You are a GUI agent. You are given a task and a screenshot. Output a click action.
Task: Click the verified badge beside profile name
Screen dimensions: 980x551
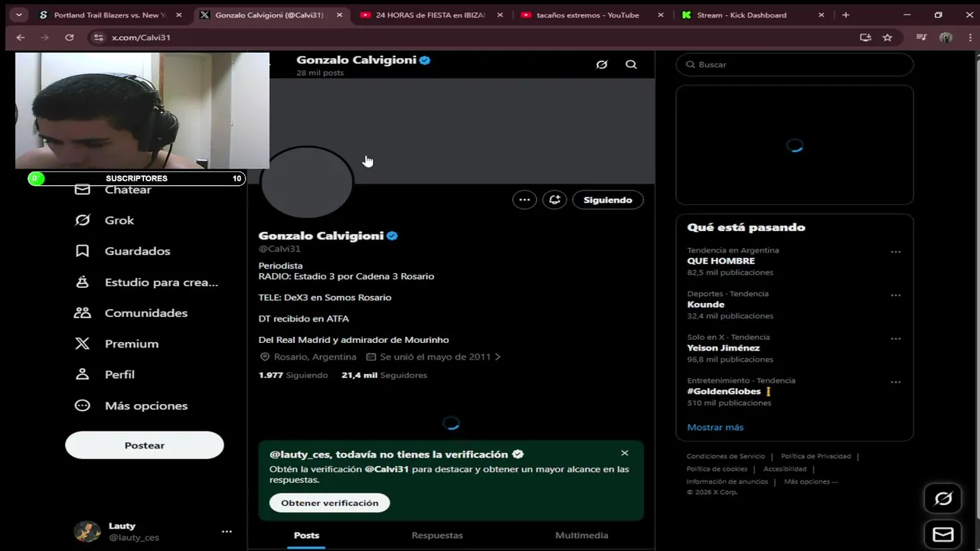[392, 236]
